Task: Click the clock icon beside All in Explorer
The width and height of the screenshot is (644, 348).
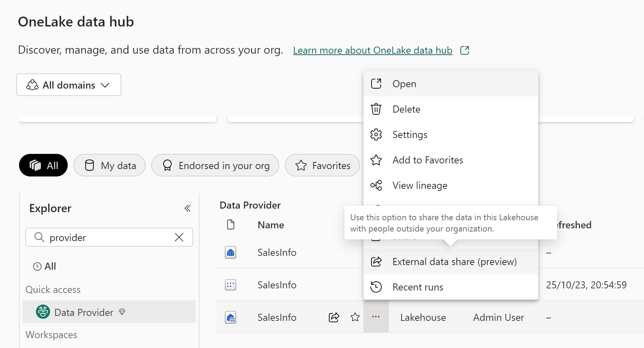Action: point(37,266)
